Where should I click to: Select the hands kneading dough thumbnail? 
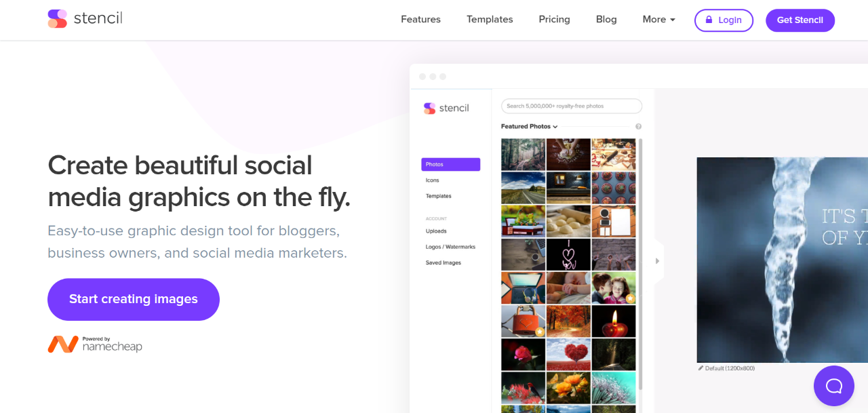pos(568,155)
